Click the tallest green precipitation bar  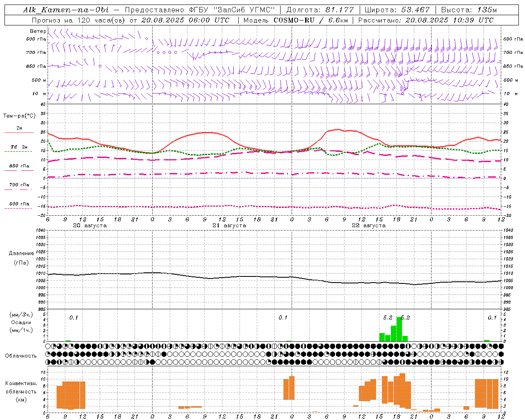(399, 329)
